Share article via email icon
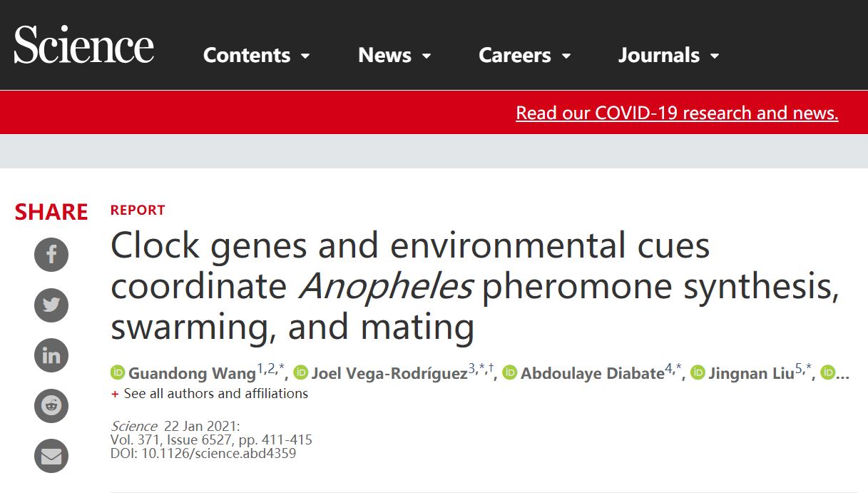Image resolution: width=868 pixels, height=493 pixels. [51, 456]
